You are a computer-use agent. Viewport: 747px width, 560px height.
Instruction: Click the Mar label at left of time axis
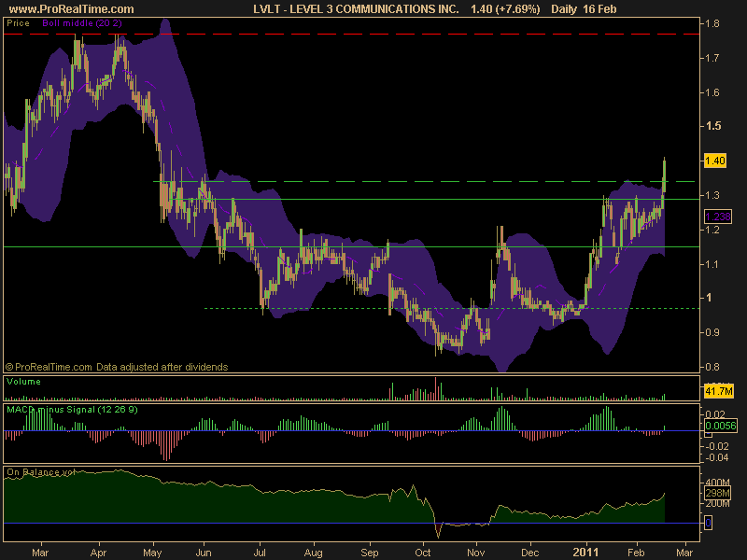click(40, 553)
